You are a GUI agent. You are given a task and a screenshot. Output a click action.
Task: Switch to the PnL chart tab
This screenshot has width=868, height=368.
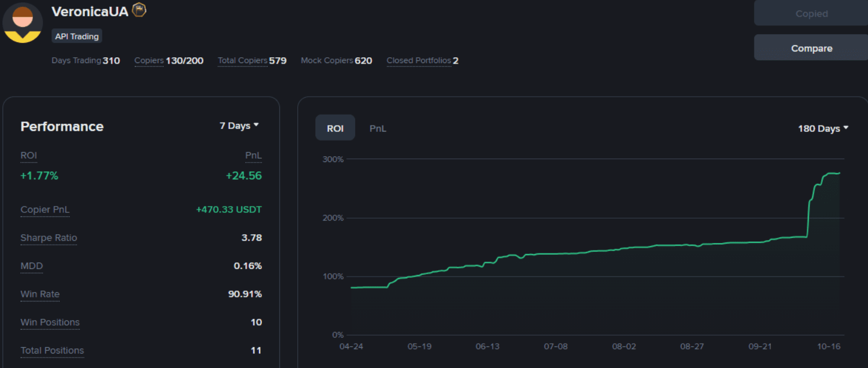click(378, 128)
